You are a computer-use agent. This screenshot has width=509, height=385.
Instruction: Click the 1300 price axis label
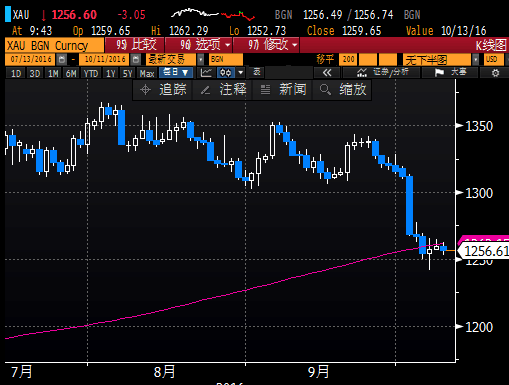pyautogui.click(x=479, y=193)
